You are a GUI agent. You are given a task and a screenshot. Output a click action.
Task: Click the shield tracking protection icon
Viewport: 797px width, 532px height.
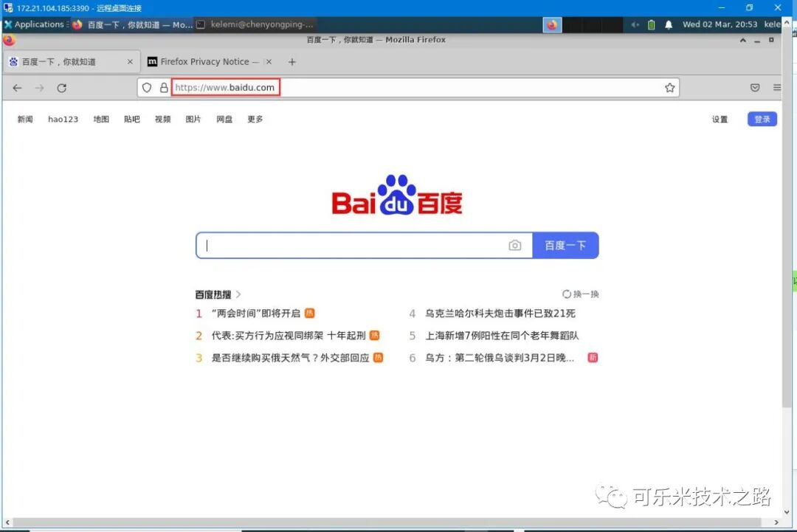click(147, 87)
